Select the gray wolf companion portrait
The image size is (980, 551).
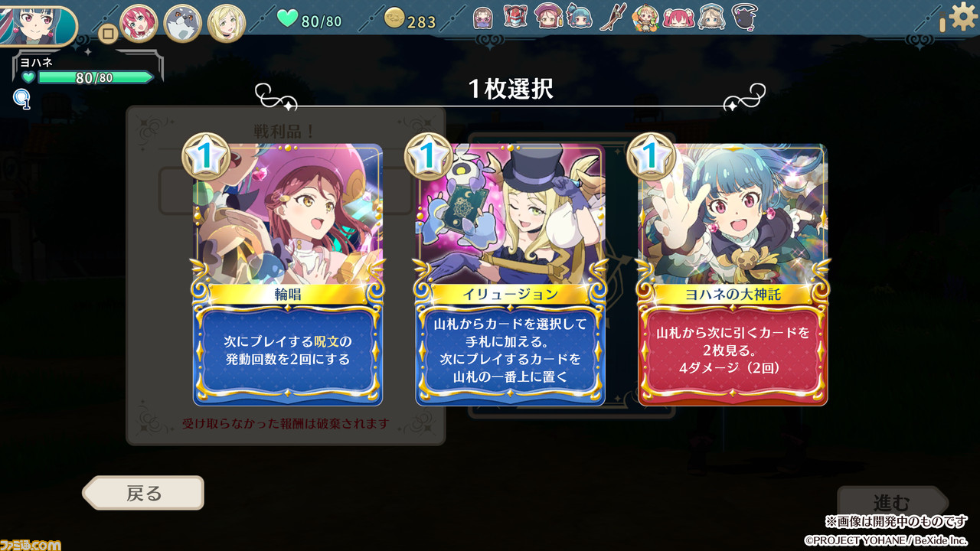tap(182, 23)
